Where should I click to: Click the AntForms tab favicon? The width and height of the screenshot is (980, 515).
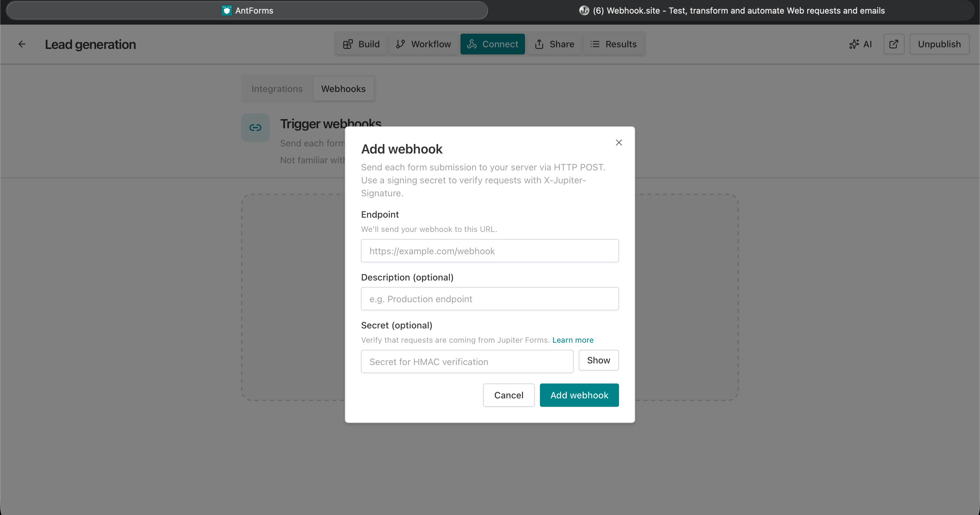point(227,10)
